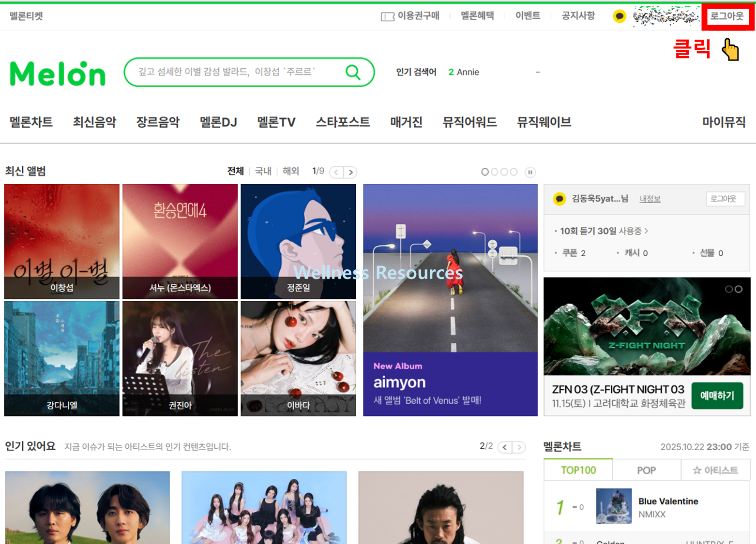Open 셔누 (몬스타엑스) album thumbnail
This screenshot has width=756, height=544.
pyautogui.click(x=180, y=241)
